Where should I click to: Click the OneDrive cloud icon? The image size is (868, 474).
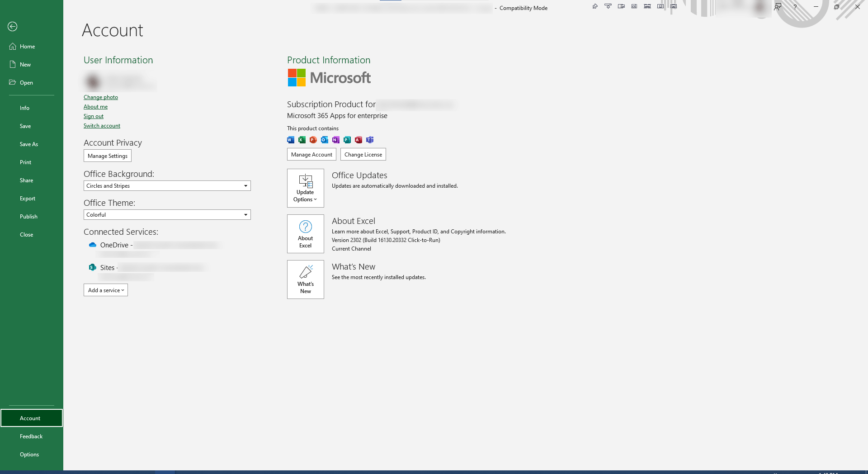93,245
